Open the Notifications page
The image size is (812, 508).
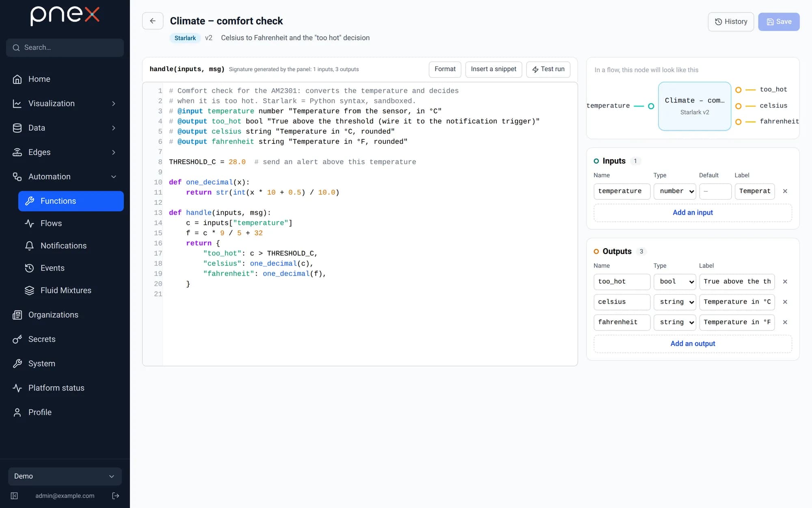pyautogui.click(x=71, y=246)
